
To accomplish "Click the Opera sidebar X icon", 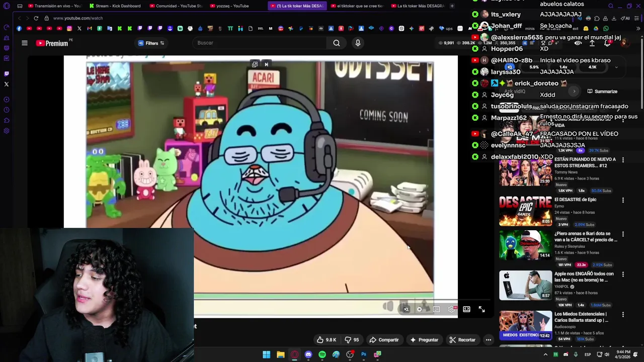I will (x=7, y=84).
